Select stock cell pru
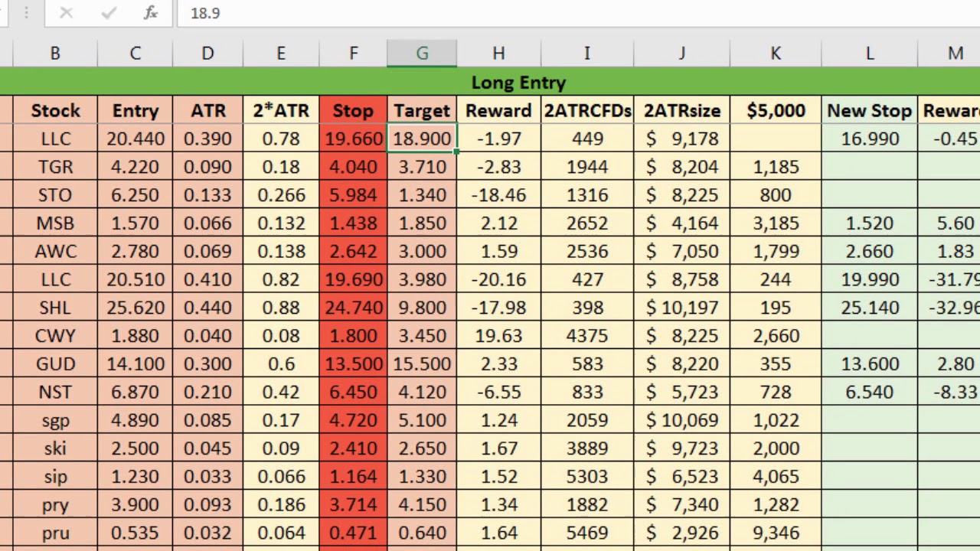980x551 pixels. pyautogui.click(x=55, y=533)
